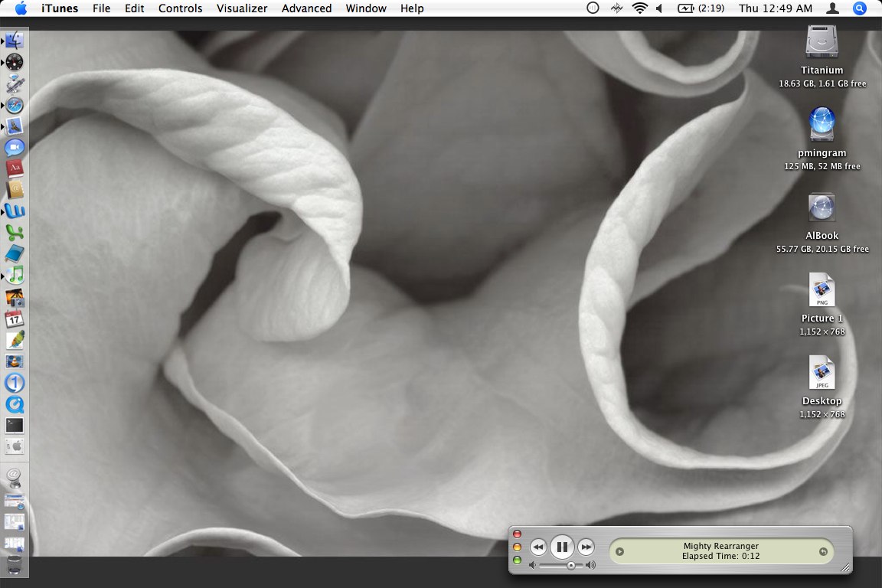Open iTunes from the Dock

click(x=15, y=275)
